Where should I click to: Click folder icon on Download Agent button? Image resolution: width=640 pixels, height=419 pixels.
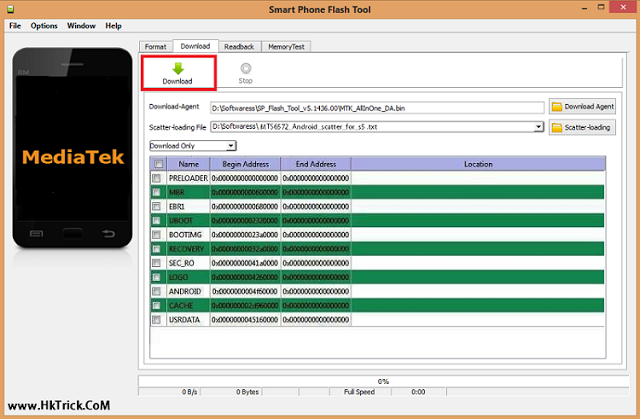557,107
